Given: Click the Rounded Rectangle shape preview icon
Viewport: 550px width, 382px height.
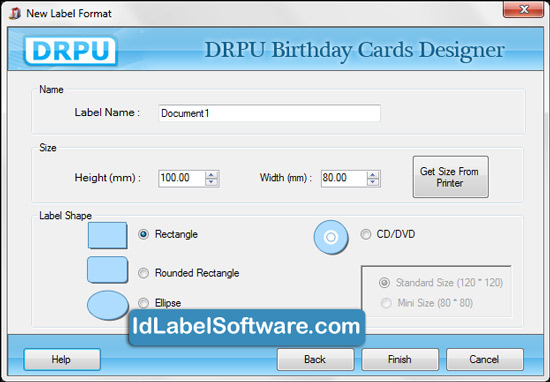Looking at the screenshot, I should click(107, 270).
